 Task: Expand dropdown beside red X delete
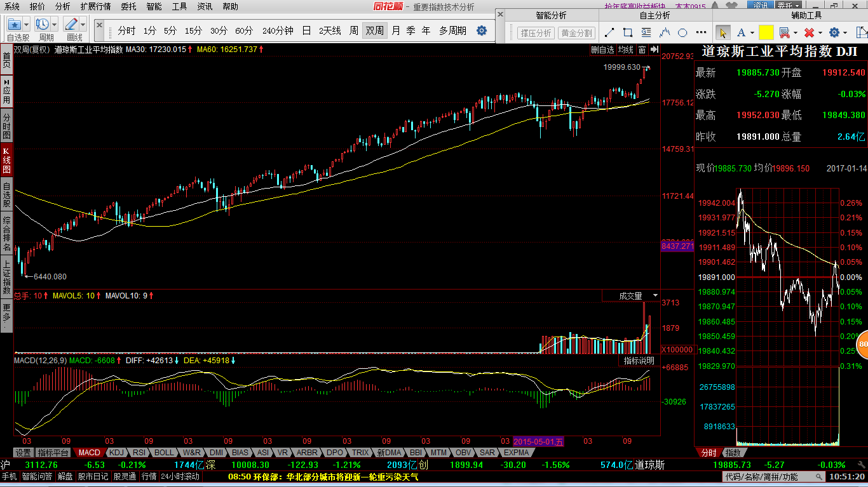click(820, 33)
